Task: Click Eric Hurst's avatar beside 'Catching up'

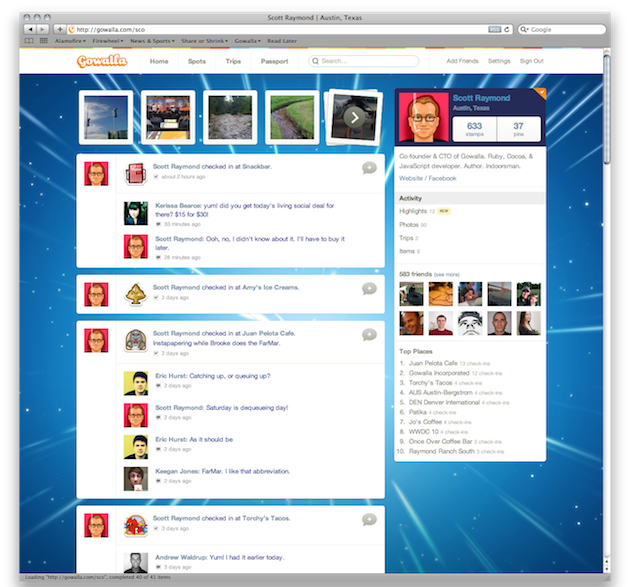Action: tap(136, 383)
